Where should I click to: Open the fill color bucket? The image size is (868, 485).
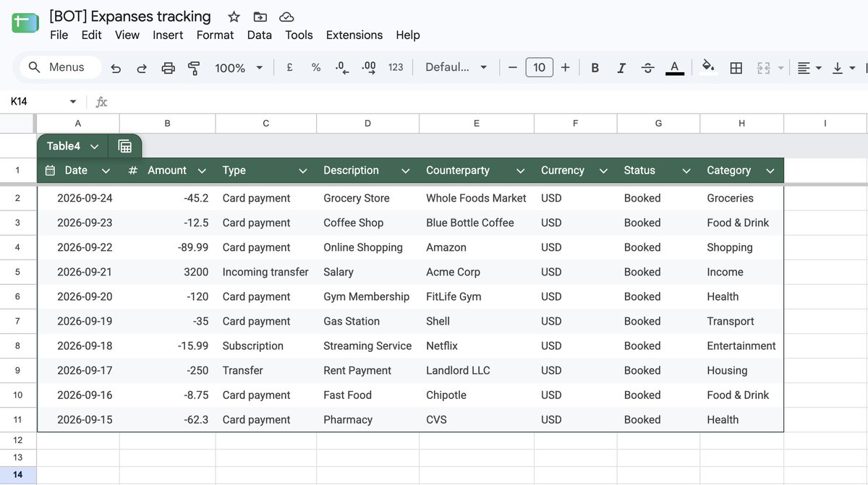click(709, 67)
